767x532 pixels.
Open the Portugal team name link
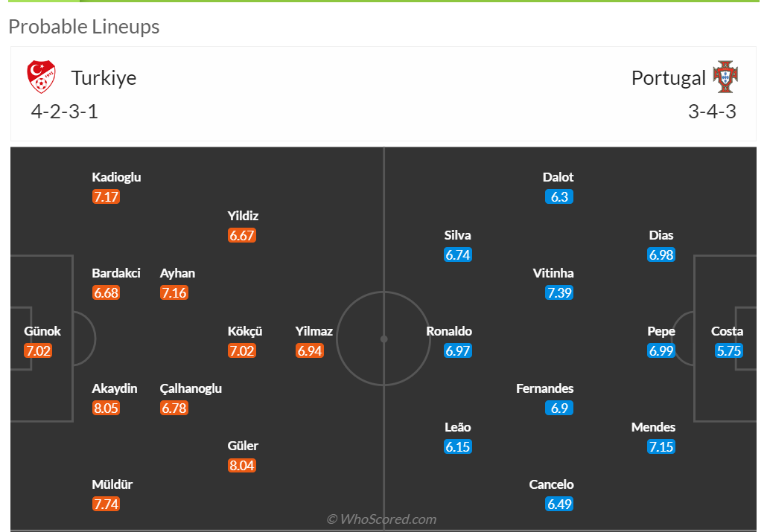tap(668, 78)
